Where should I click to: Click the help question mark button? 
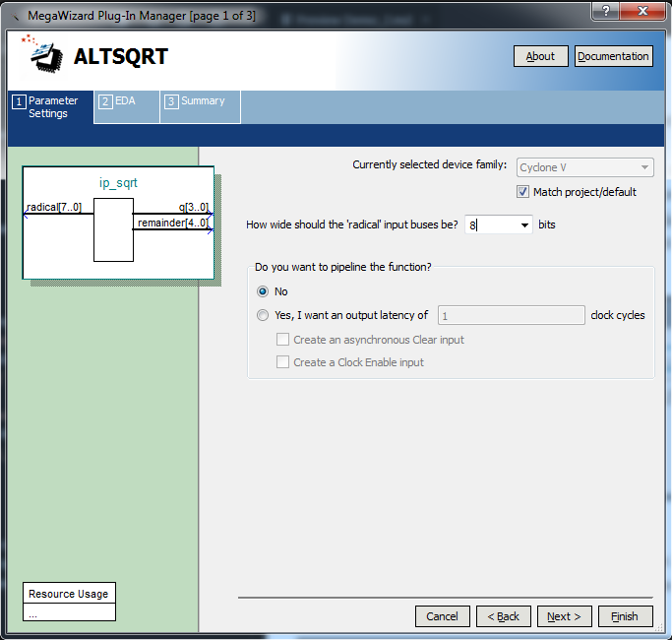click(605, 11)
